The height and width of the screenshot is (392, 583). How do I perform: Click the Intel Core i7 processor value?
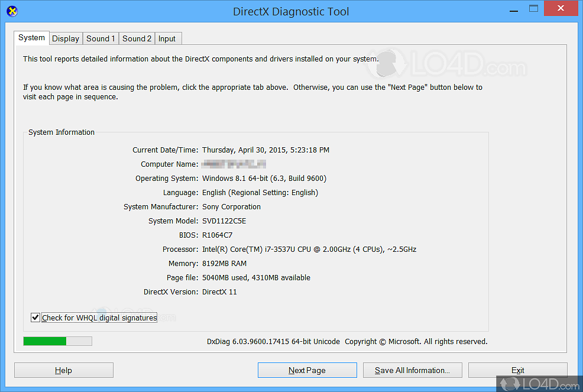click(x=309, y=249)
